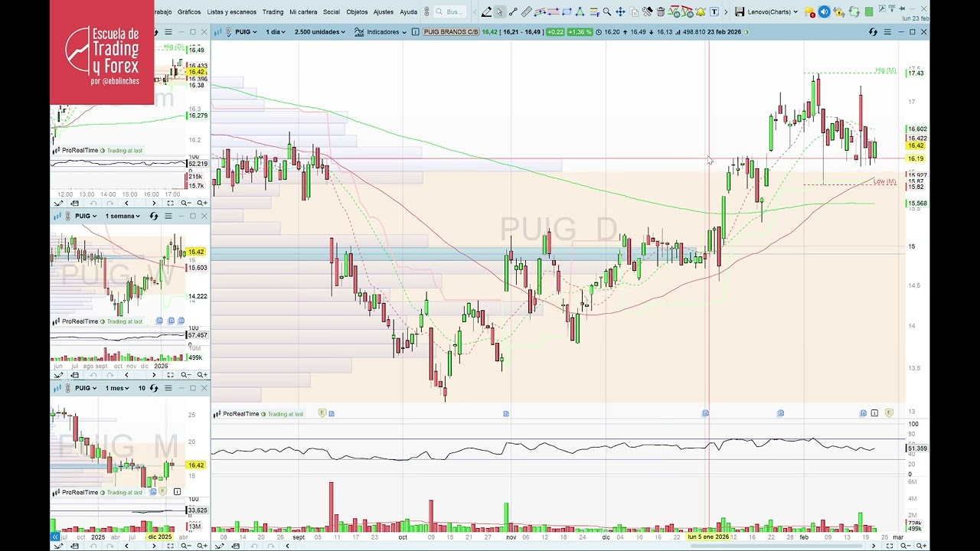Open the Mi cartera menu
This screenshot has width=980, height=551.
coord(303,11)
